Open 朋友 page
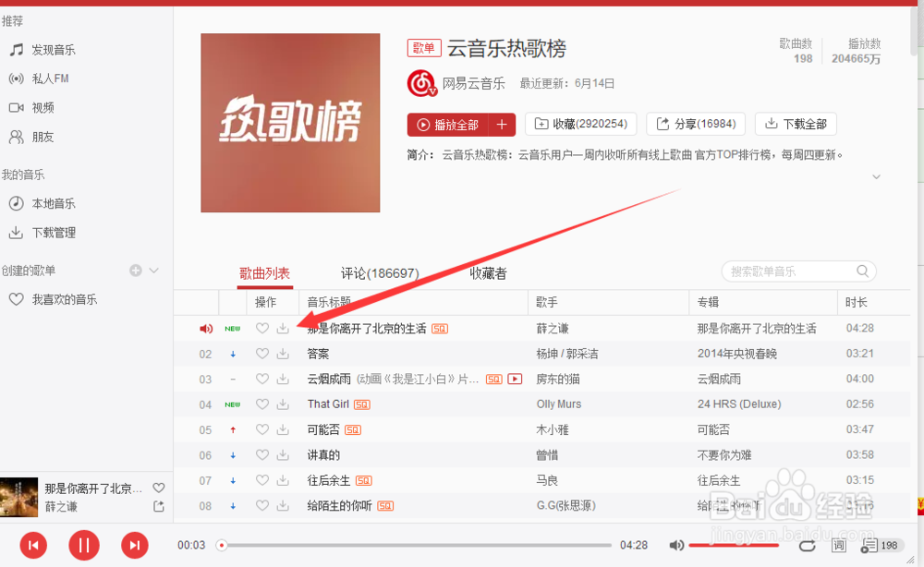The width and height of the screenshot is (924, 567). click(x=31, y=138)
